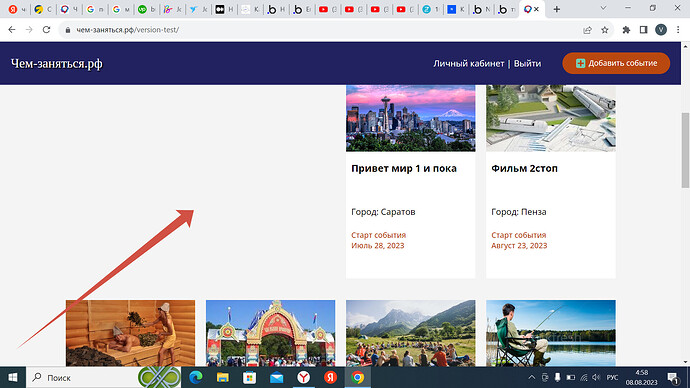This screenshot has width=690, height=388.
Task: Click the share page icon in address bar
Action: coord(587,30)
